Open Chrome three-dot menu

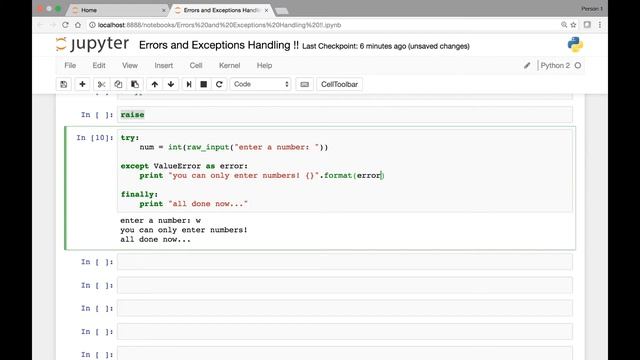tap(600, 25)
